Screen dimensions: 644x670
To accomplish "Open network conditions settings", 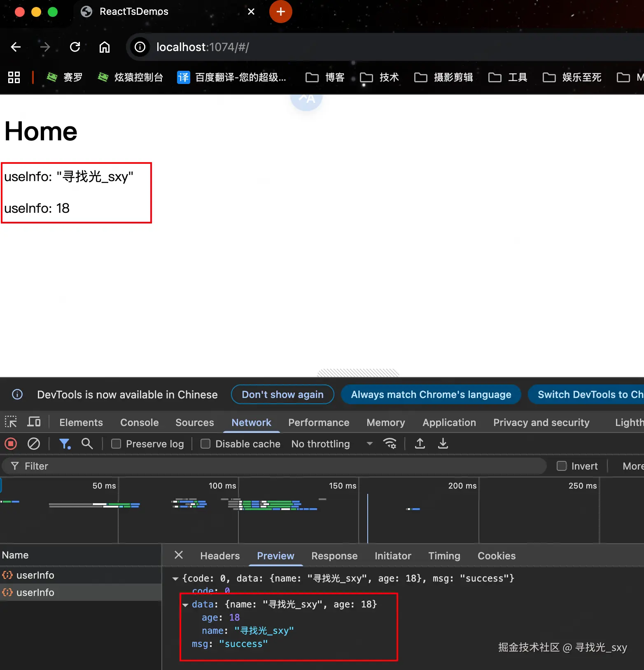I will pos(390,444).
